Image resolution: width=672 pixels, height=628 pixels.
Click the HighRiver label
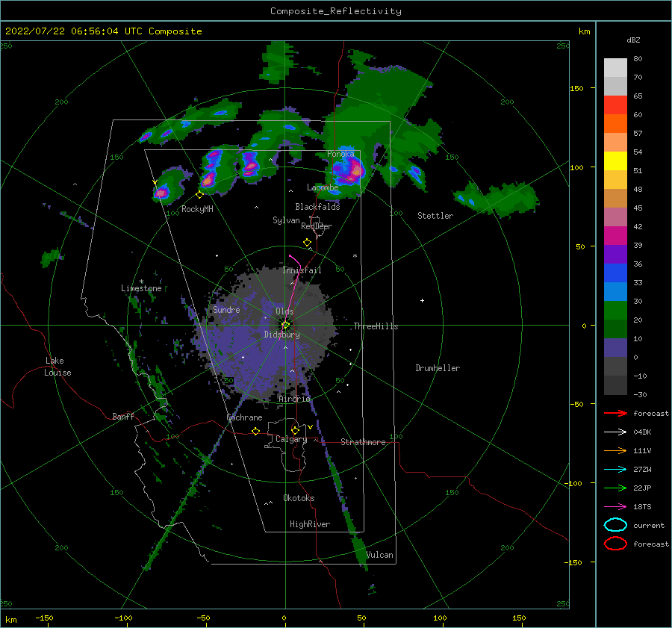(x=310, y=524)
